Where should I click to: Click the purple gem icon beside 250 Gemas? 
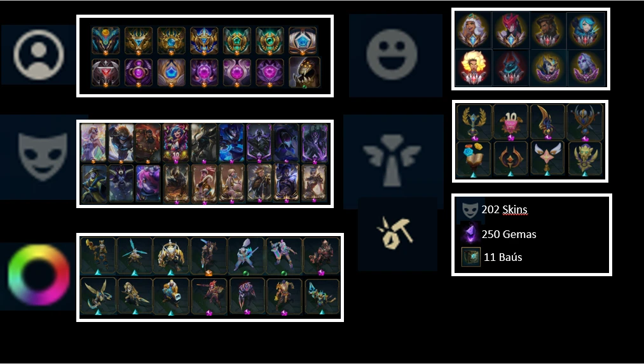click(470, 234)
